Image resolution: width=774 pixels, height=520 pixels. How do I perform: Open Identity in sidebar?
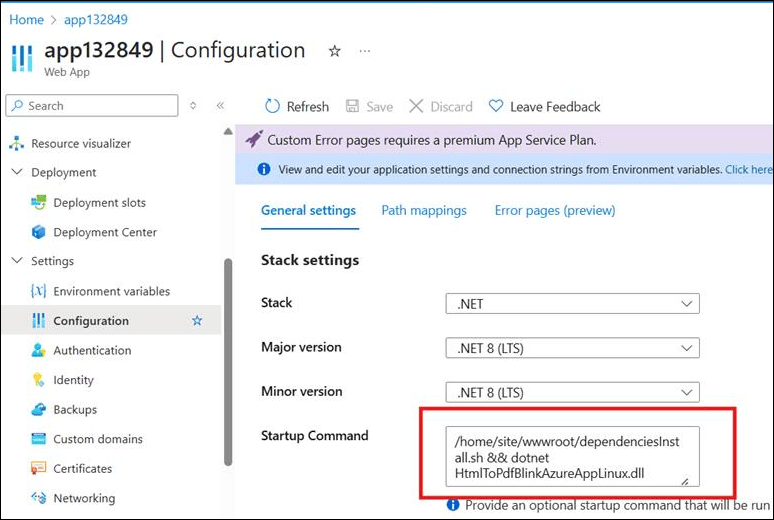74,380
